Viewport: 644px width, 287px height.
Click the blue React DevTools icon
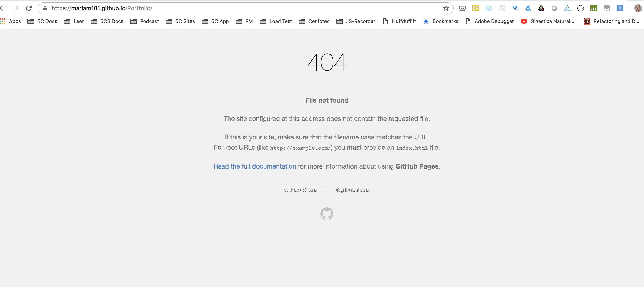[x=489, y=8]
